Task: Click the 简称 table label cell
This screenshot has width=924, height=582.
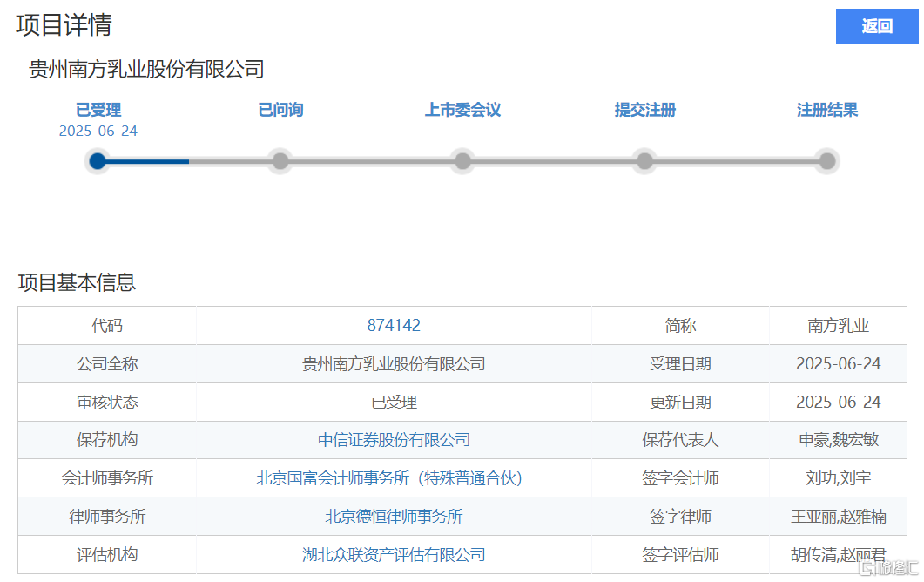Action: pos(681,326)
